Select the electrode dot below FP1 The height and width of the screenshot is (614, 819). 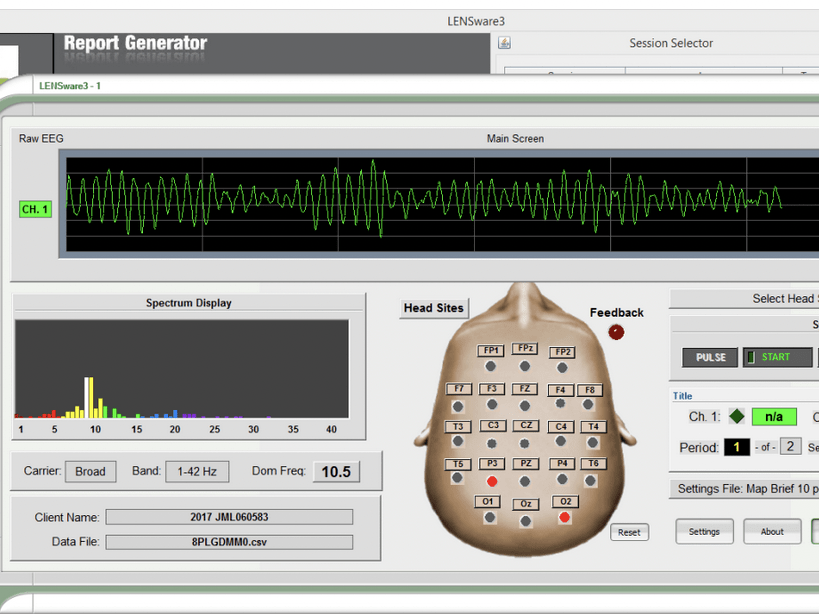coord(491,367)
